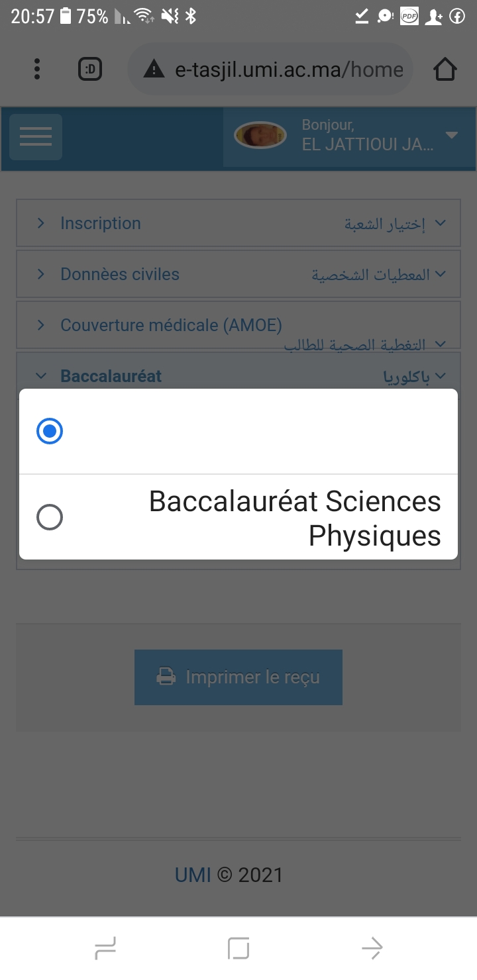The height and width of the screenshot is (980, 477).
Task: Tap the Android recent apps button
Action: coord(105,948)
